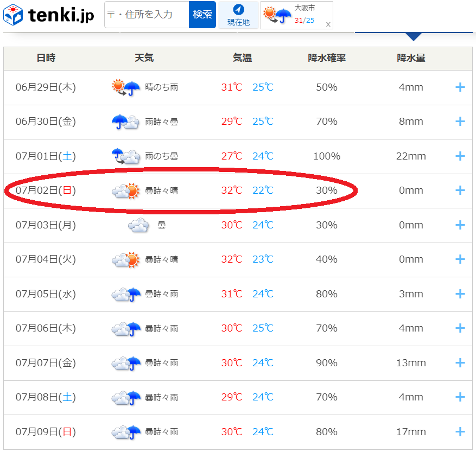Click the cloud-sun icon for 07月02日
This screenshot has height=452, width=476.
coord(126,190)
